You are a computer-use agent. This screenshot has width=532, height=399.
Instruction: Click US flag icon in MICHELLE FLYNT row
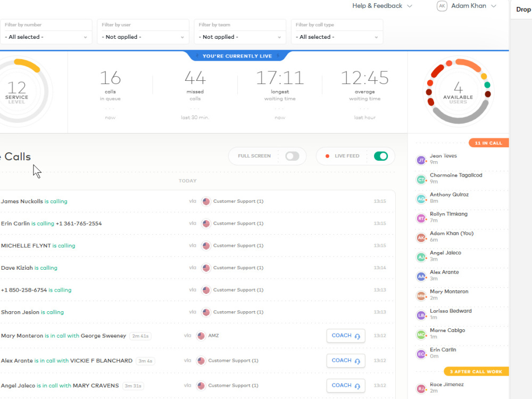coord(206,246)
